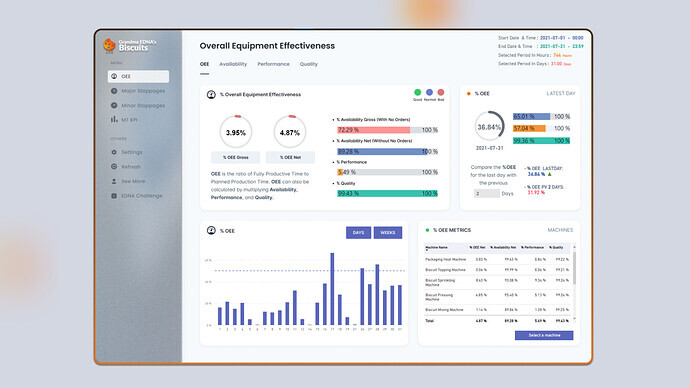Switch to the Quality tab
Viewport: 690px width, 388px height.
click(308, 64)
